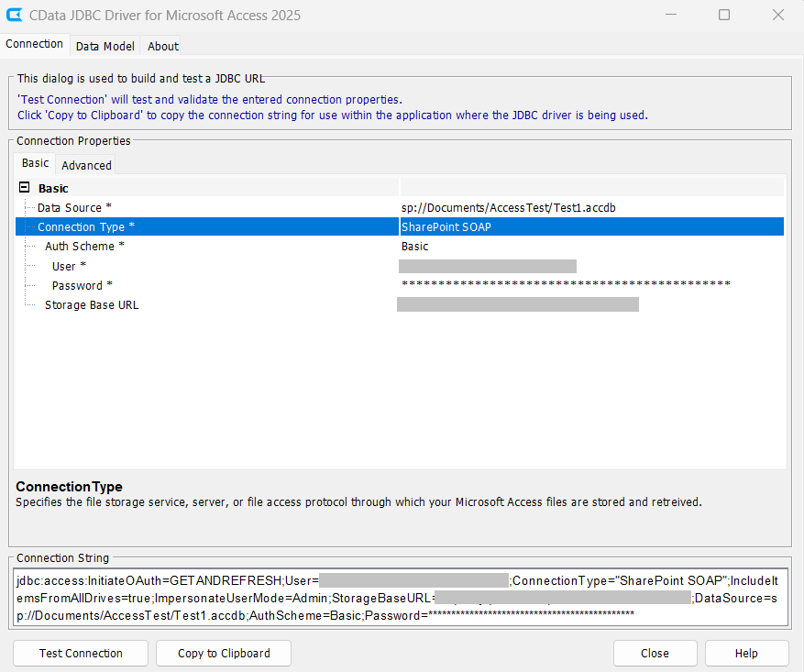804x672 pixels.
Task: Open the About tab
Action: (x=163, y=46)
